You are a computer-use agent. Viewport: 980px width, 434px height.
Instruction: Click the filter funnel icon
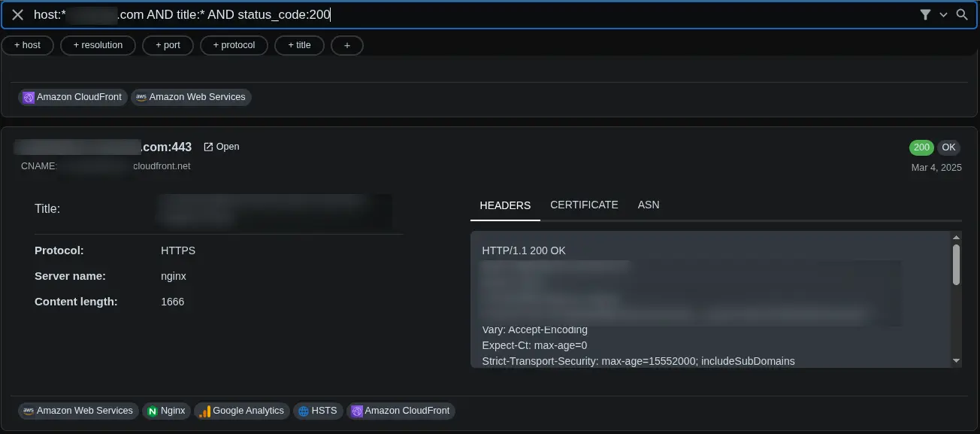(925, 15)
